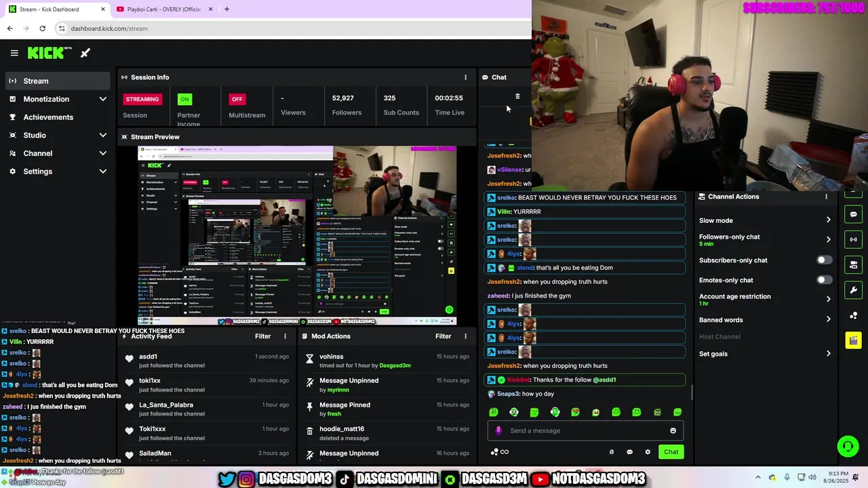Click the microphone icon in the message box

498,430
